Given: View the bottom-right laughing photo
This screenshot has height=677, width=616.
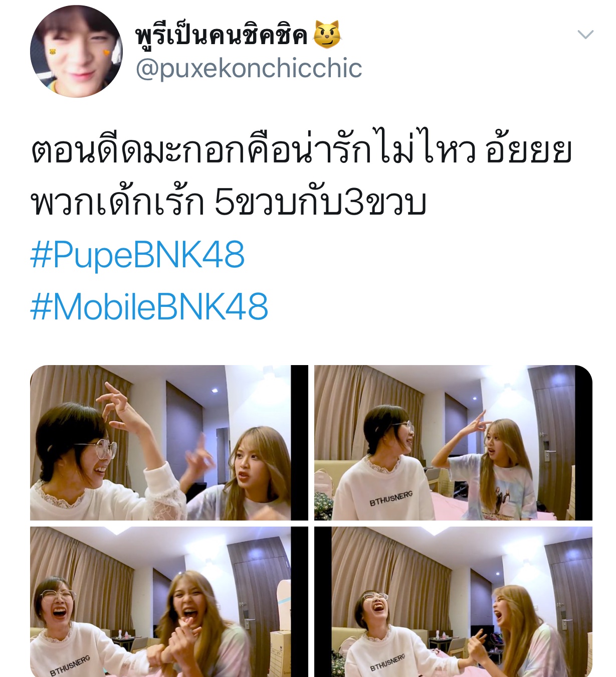Looking at the screenshot, I should point(453,602).
